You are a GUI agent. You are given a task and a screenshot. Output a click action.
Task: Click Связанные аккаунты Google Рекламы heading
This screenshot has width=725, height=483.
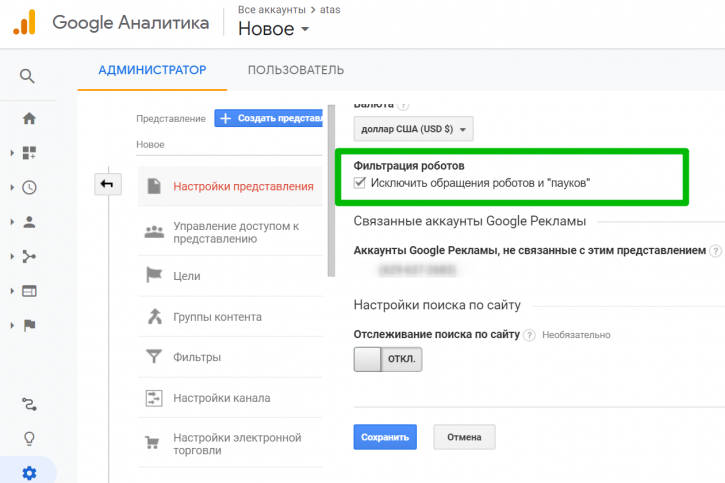(470, 221)
